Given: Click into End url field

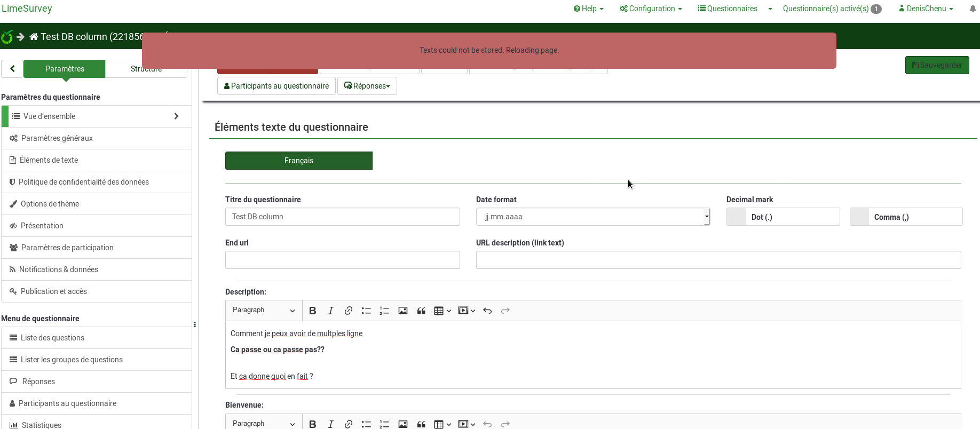Looking at the screenshot, I should tap(342, 260).
